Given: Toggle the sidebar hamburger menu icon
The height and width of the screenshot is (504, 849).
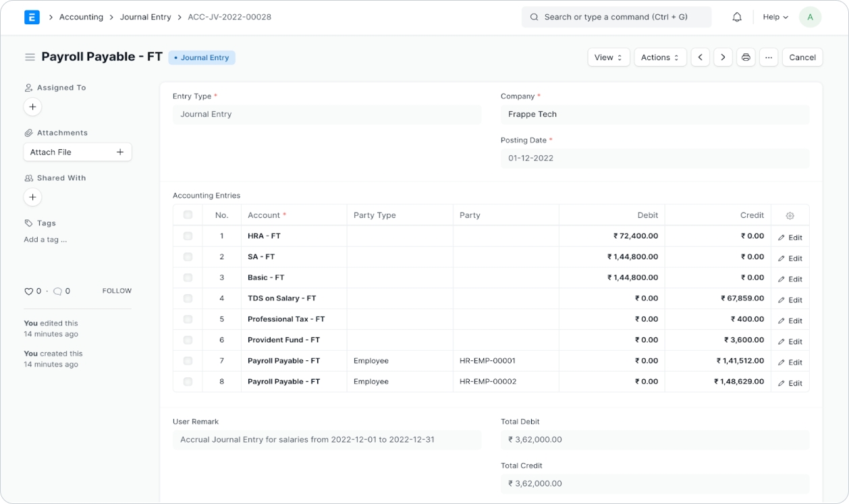Looking at the screenshot, I should click(x=30, y=57).
